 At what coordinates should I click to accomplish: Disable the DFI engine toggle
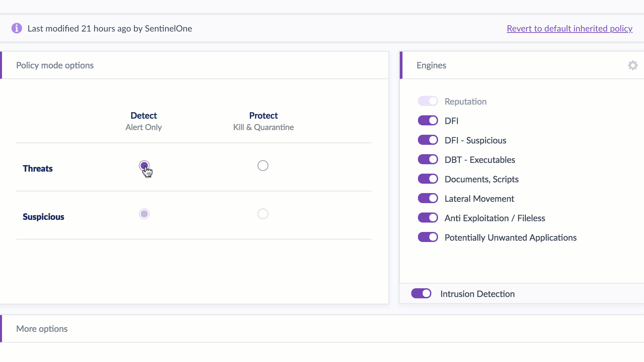[428, 121]
